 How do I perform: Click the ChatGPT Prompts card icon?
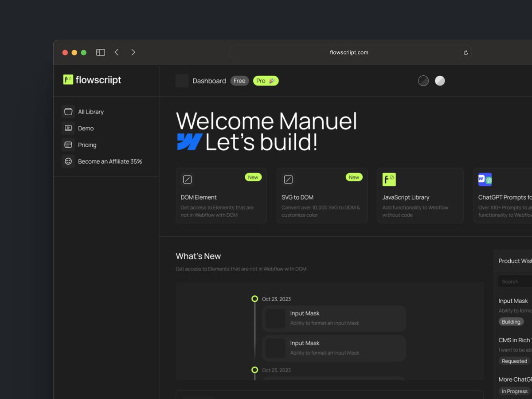click(485, 180)
